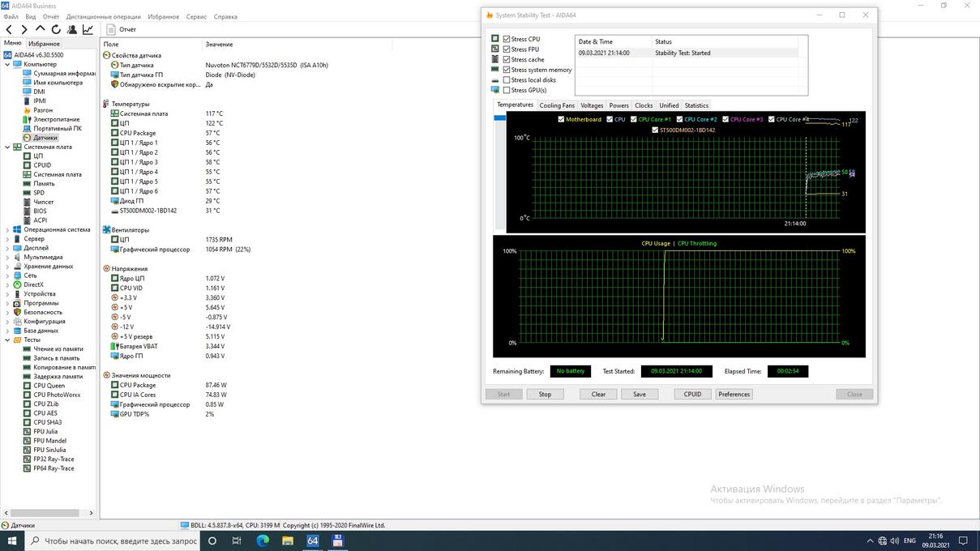
Task: Collapse the Системная плата tree node
Action: (x=7, y=147)
